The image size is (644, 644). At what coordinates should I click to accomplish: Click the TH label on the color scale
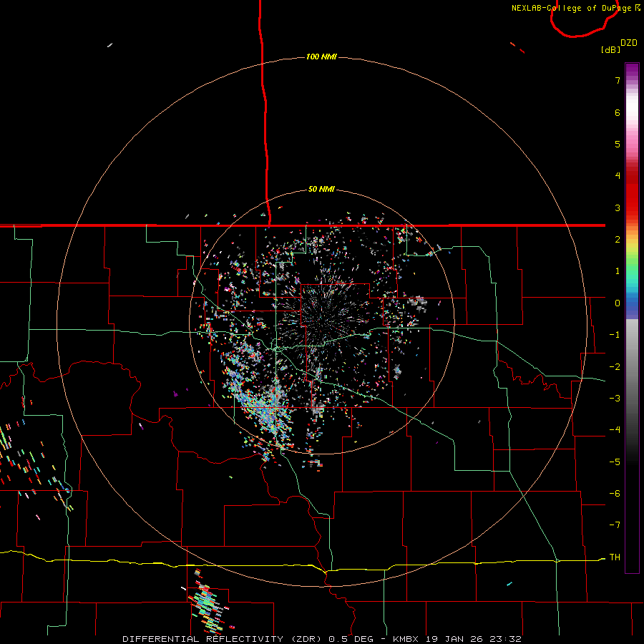click(615, 557)
